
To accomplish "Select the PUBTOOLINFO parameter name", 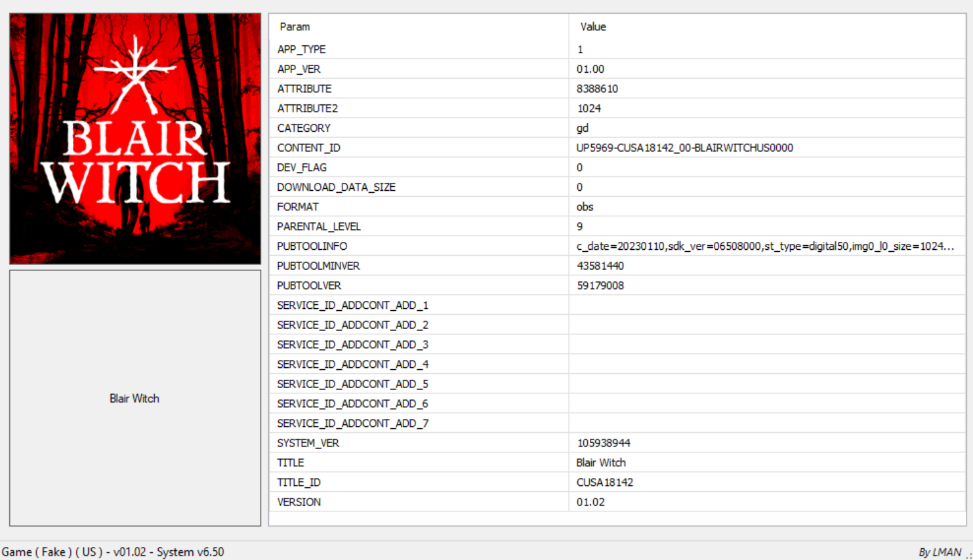I will (312, 246).
